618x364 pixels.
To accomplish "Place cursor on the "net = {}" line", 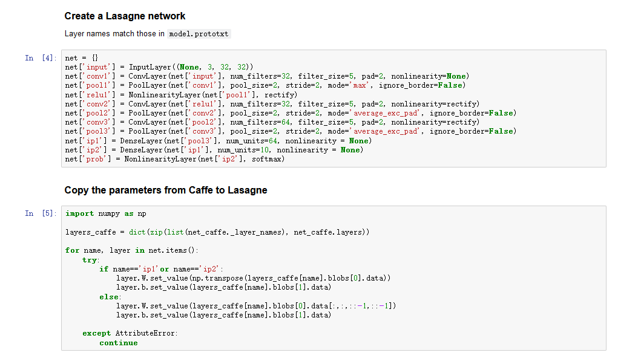I will point(81,58).
